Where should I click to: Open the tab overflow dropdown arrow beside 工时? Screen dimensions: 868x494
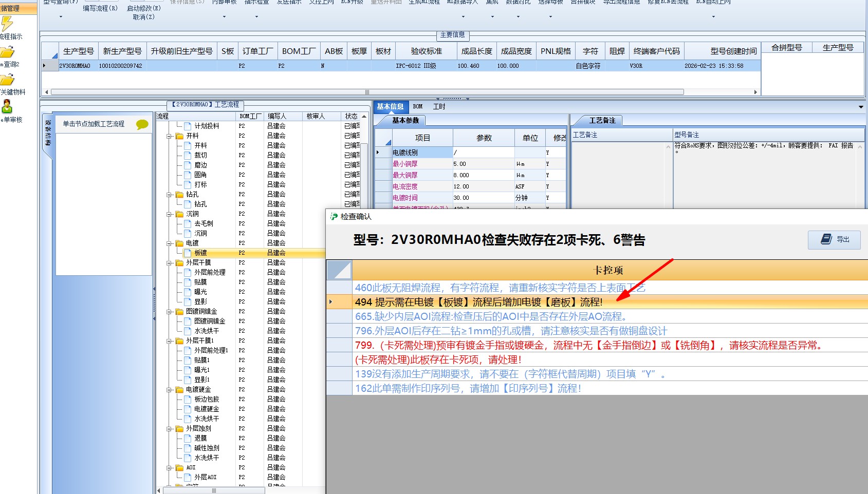click(x=861, y=107)
